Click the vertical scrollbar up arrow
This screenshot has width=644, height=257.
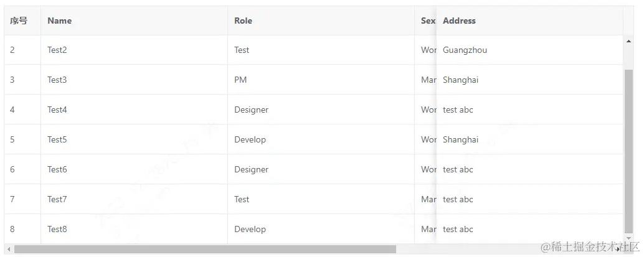click(x=628, y=41)
